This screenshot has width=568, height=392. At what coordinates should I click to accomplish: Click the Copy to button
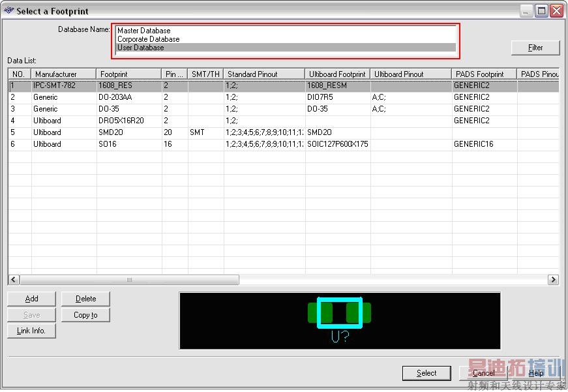[x=85, y=315]
